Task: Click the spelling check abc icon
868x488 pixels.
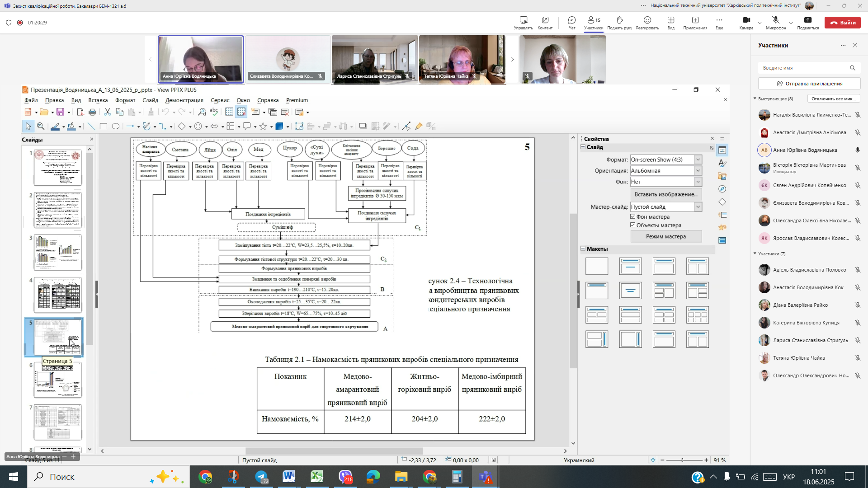Action: (x=214, y=112)
